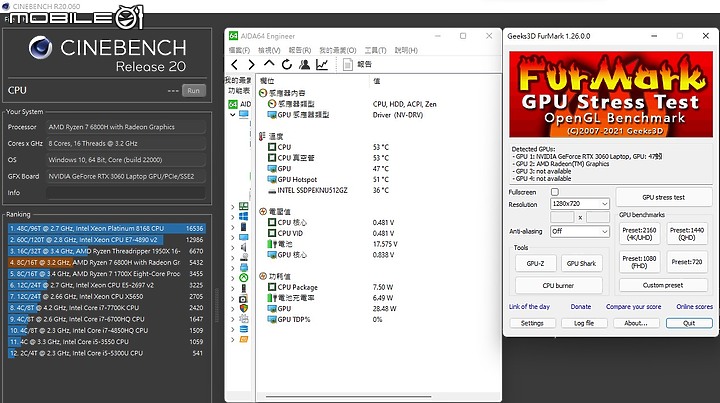Run the Cinebench CPU test
The image size is (720, 403).
click(x=193, y=90)
